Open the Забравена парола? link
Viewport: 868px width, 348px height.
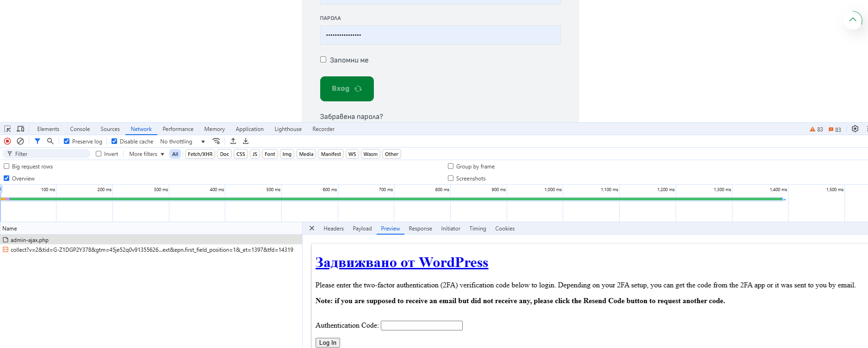[x=352, y=117]
